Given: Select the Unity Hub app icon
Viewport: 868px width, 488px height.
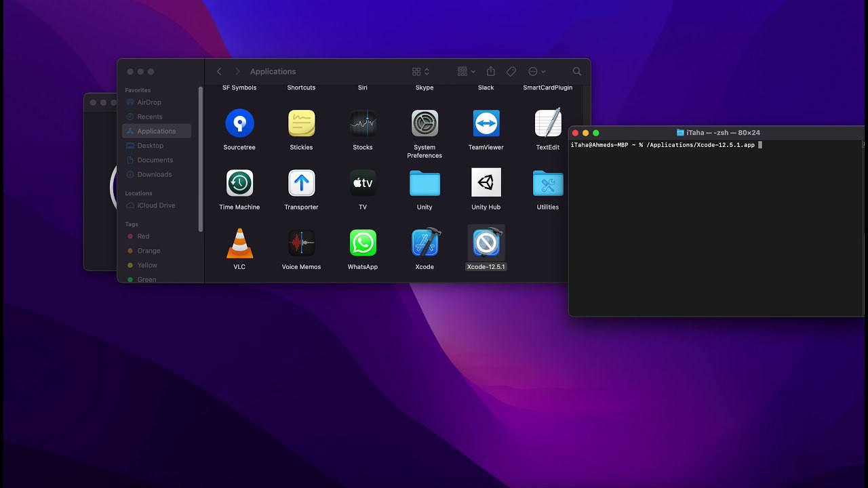Looking at the screenshot, I should point(486,182).
